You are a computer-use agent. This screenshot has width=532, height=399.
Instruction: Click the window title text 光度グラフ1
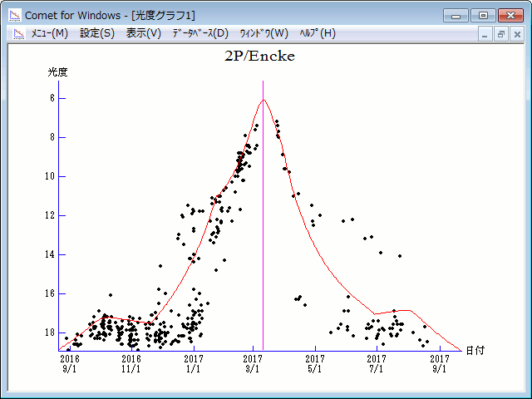click(x=164, y=15)
